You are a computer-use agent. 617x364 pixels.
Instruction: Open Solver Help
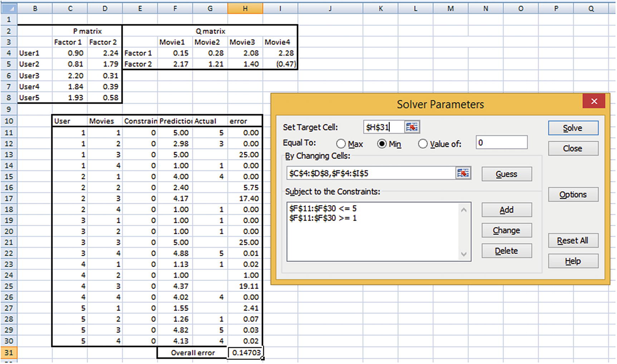pos(573,261)
